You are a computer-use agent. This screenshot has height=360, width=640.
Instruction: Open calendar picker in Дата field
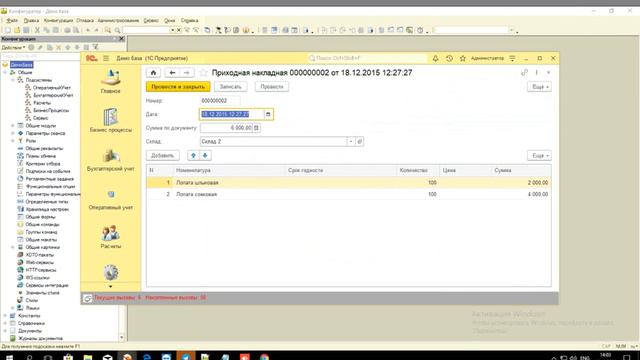(268, 114)
